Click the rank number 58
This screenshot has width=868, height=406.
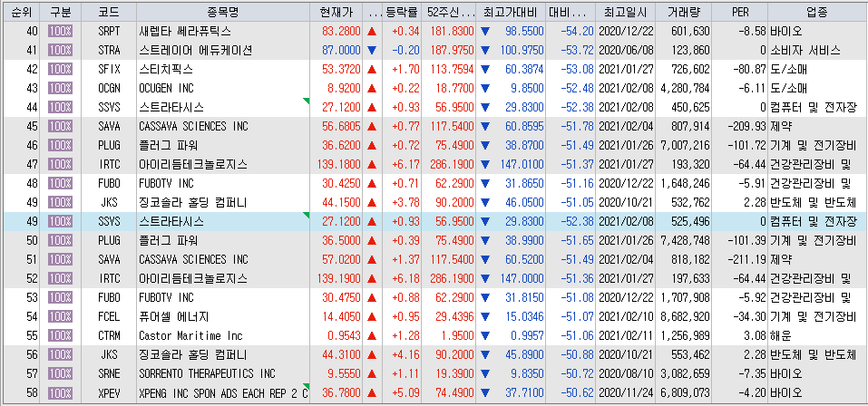tap(32, 393)
